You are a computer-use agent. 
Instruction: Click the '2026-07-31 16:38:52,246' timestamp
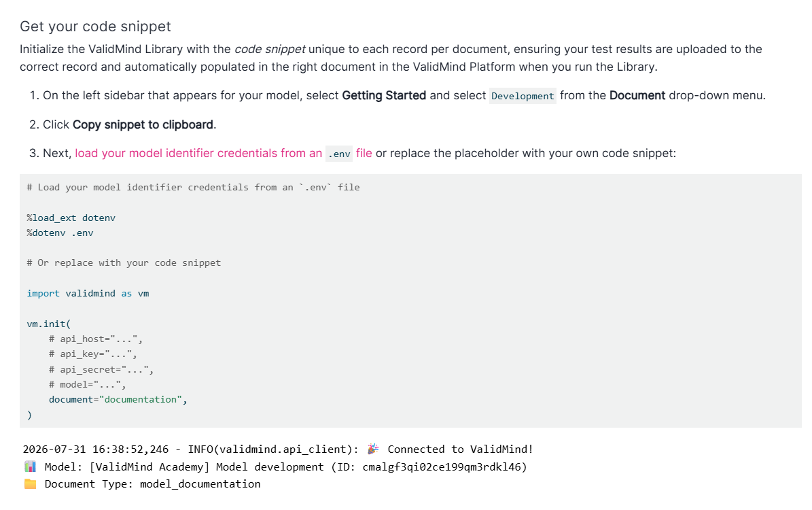coord(96,449)
